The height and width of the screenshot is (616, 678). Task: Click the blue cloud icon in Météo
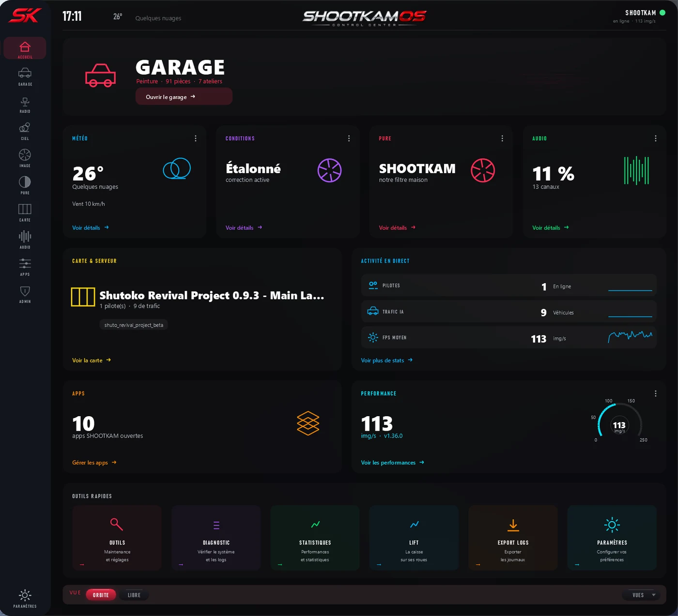click(177, 169)
